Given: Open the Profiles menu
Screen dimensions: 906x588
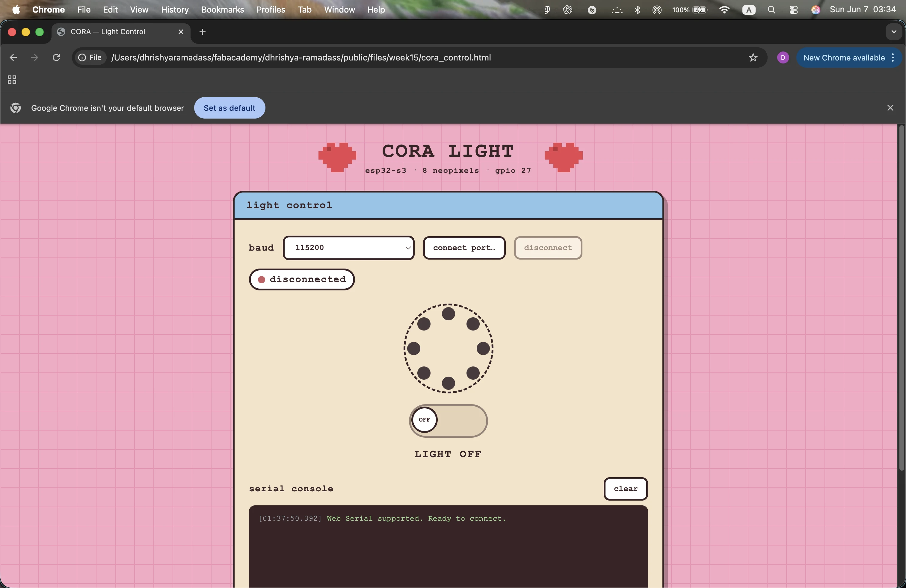Looking at the screenshot, I should pyautogui.click(x=271, y=10).
